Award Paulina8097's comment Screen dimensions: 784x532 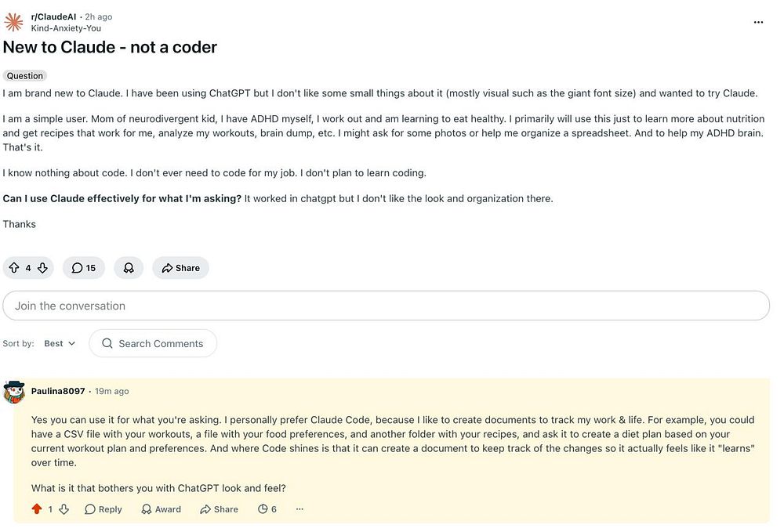[x=161, y=509]
